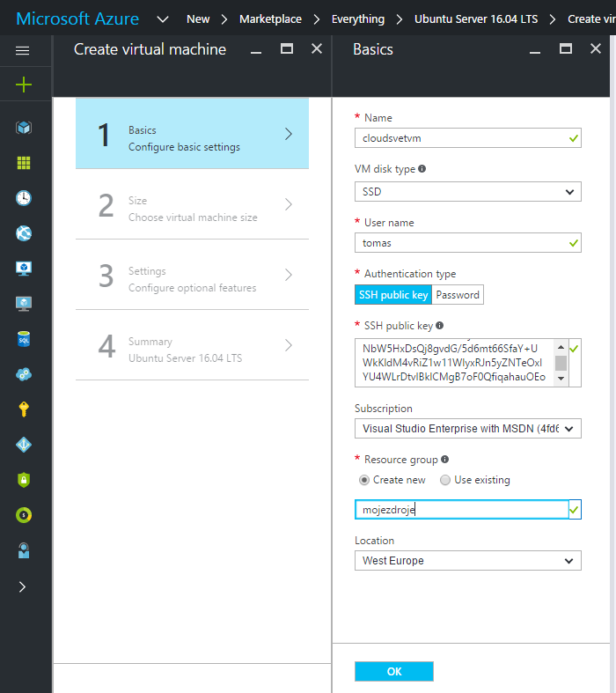Expand dropdown next to Microsoft Azure logo
The height and width of the screenshot is (693, 616).
pos(163,19)
